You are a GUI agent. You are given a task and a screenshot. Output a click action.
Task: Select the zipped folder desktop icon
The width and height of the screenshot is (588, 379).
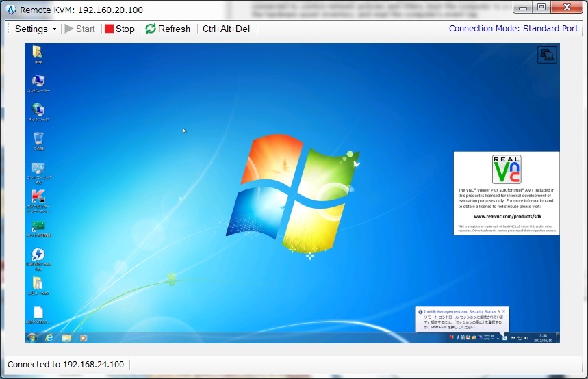click(x=38, y=286)
